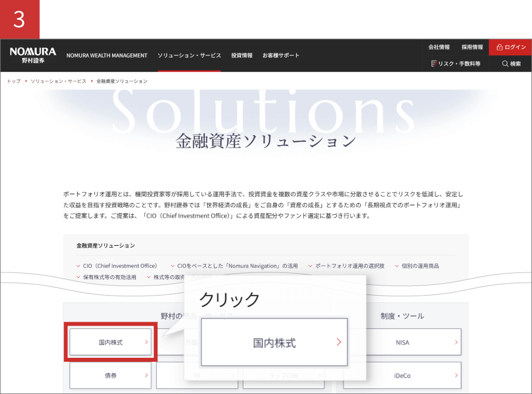532x394 pixels.
Task: Open 投資情報 menu
Action: point(242,55)
